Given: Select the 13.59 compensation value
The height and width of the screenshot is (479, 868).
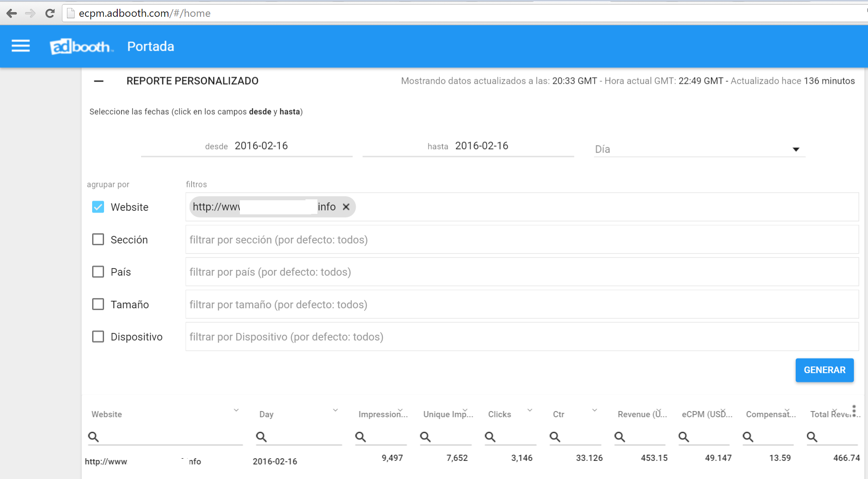Looking at the screenshot, I should click(780, 458).
